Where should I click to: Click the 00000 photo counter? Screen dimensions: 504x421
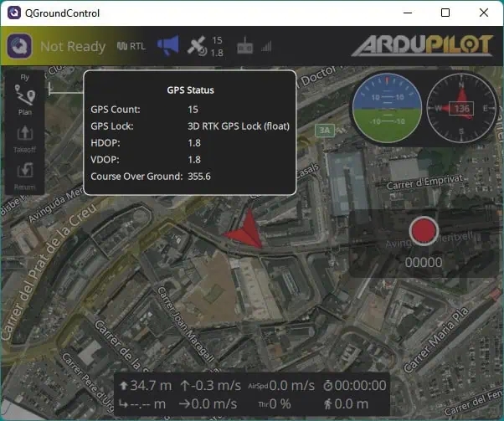click(424, 262)
